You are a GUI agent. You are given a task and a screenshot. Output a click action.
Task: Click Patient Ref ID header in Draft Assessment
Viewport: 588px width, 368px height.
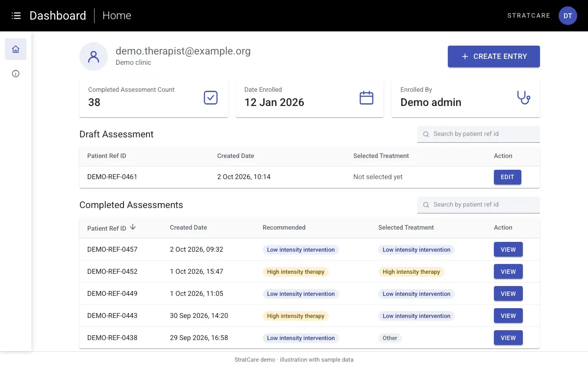click(x=107, y=156)
